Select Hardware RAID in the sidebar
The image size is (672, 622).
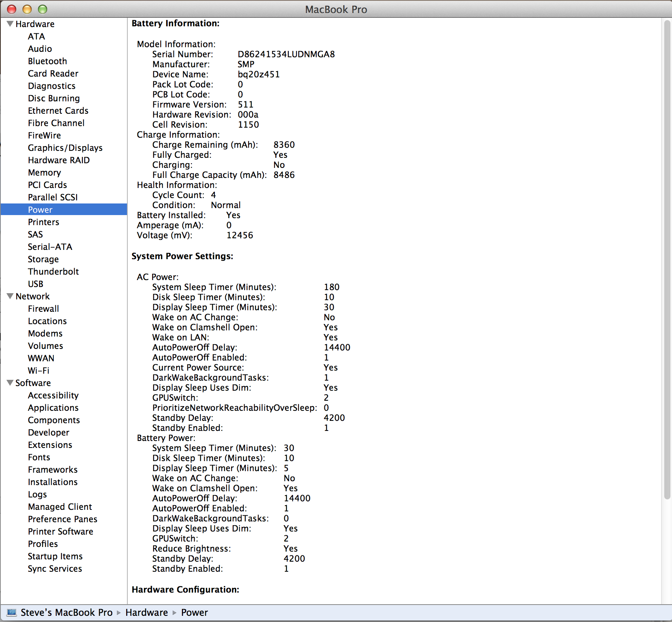point(59,160)
